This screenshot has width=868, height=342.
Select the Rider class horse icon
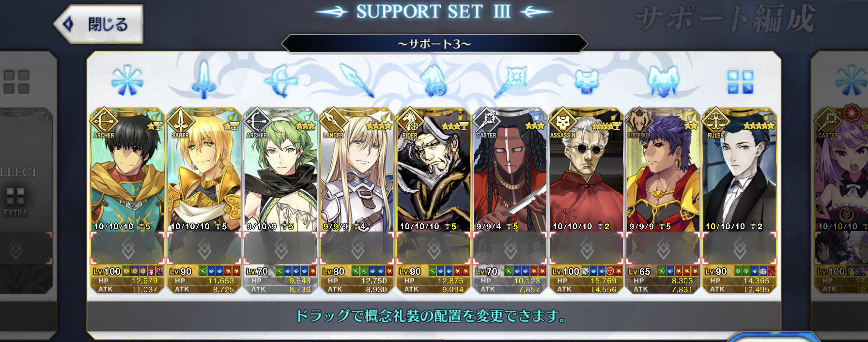point(434,80)
